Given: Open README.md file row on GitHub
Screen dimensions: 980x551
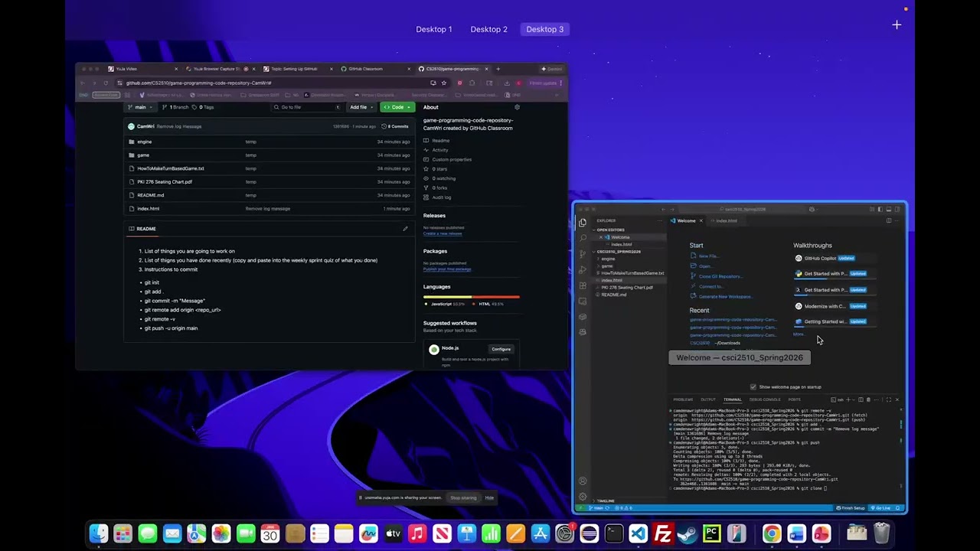Looking at the screenshot, I should pos(269,195).
